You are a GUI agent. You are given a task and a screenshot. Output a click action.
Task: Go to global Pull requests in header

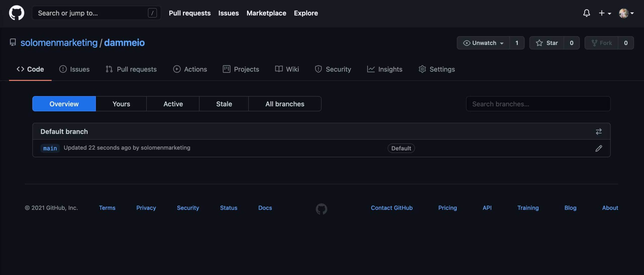[x=190, y=13]
